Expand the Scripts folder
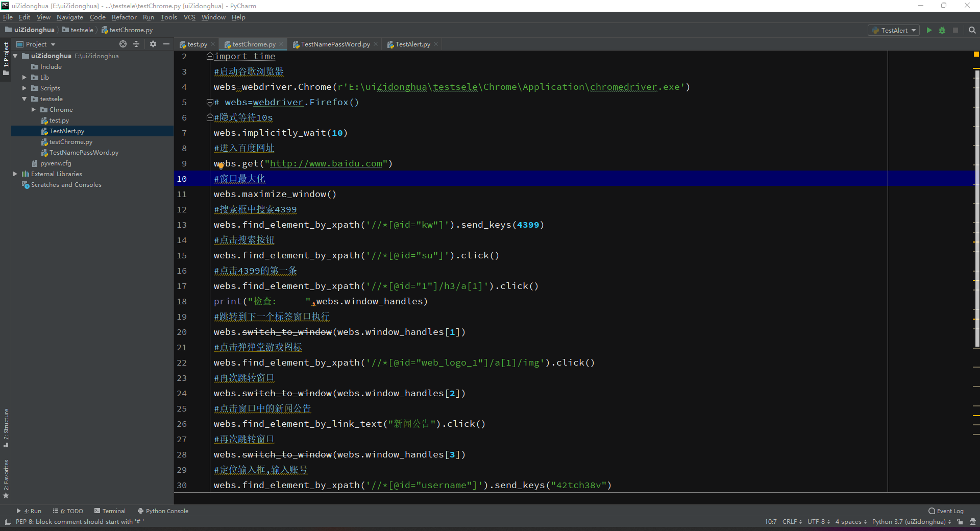This screenshot has height=531, width=980. (x=24, y=88)
